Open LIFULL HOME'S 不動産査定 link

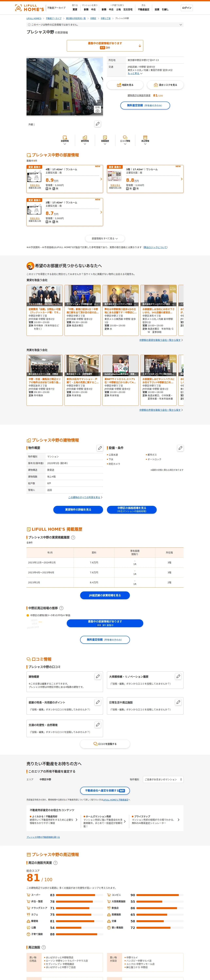tap(115, 800)
